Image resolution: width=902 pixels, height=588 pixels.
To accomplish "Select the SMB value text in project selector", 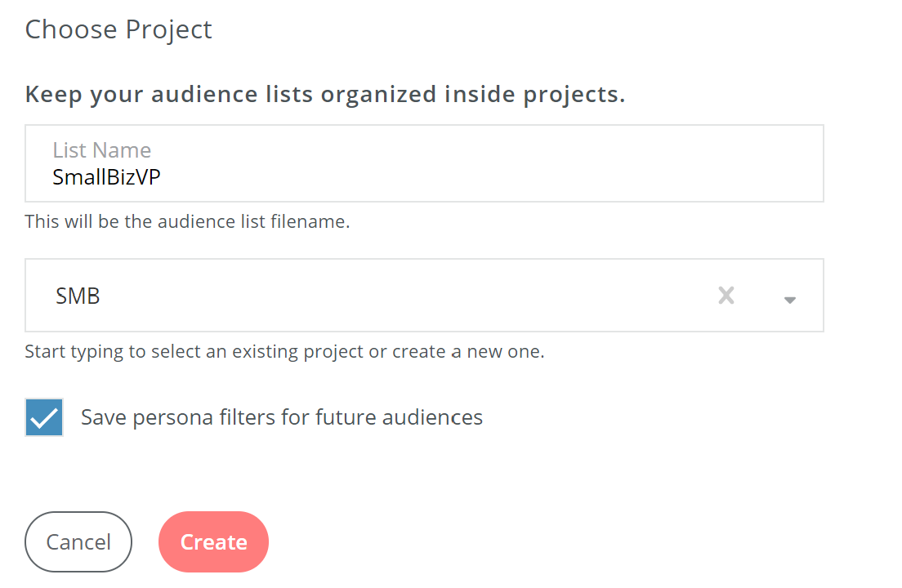I will [78, 296].
